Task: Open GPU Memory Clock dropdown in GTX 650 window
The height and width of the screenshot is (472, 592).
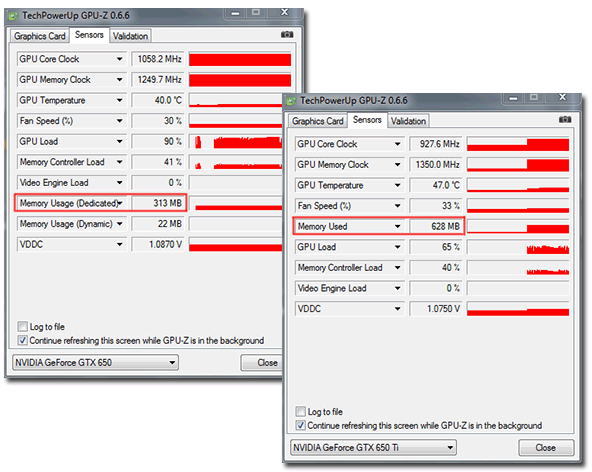Action: (119, 80)
